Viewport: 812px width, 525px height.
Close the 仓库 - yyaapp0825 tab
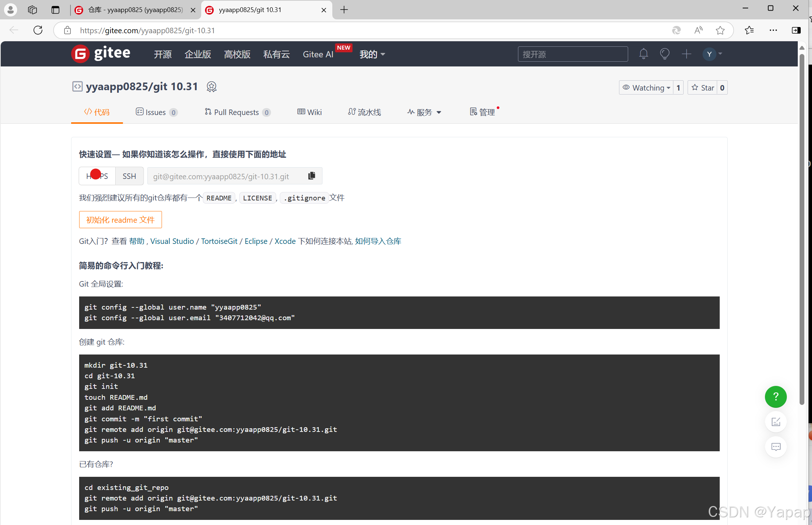(x=193, y=10)
